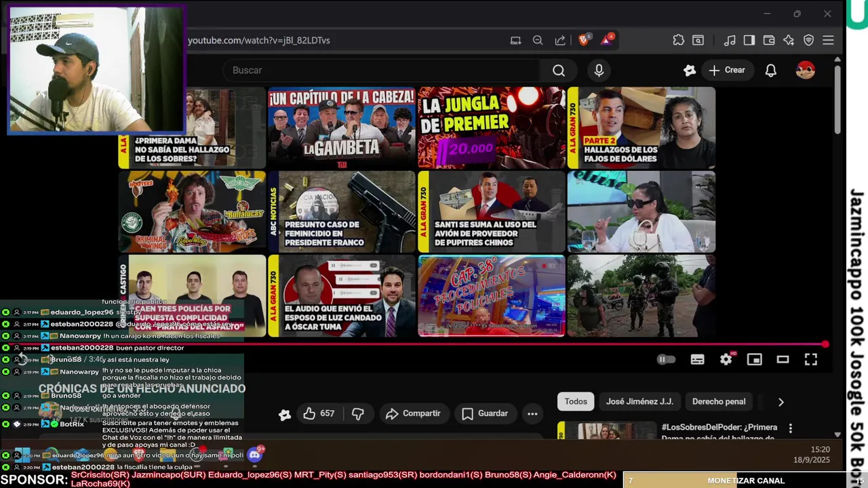This screenshot has height=488, width=868.
Task: Like the video with 657 thumbs up
Action: 319,413
